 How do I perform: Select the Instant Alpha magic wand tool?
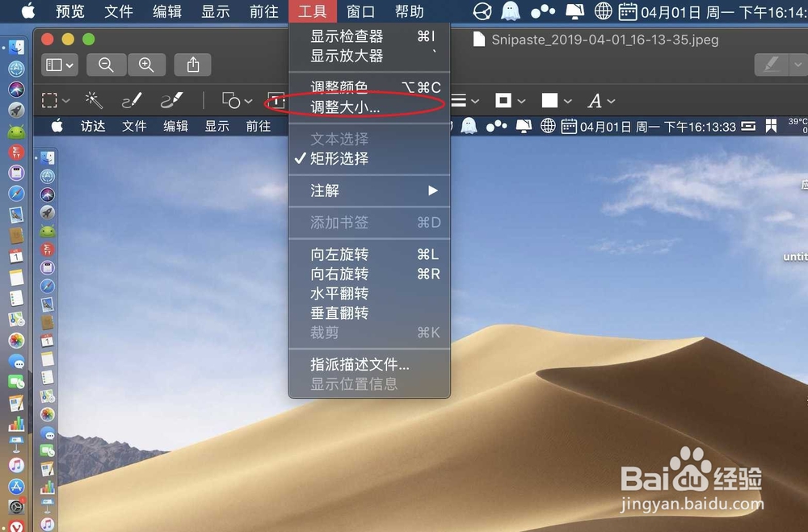(93, 100)
